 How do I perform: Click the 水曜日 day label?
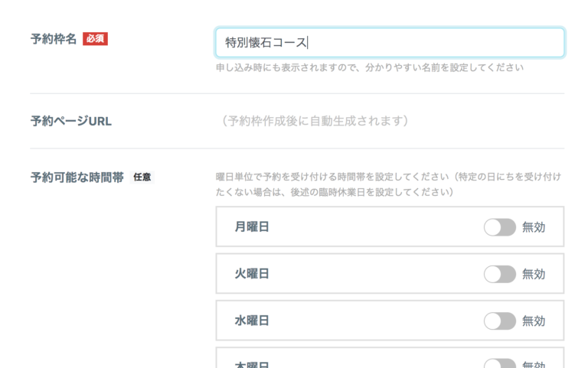[252, 321]
